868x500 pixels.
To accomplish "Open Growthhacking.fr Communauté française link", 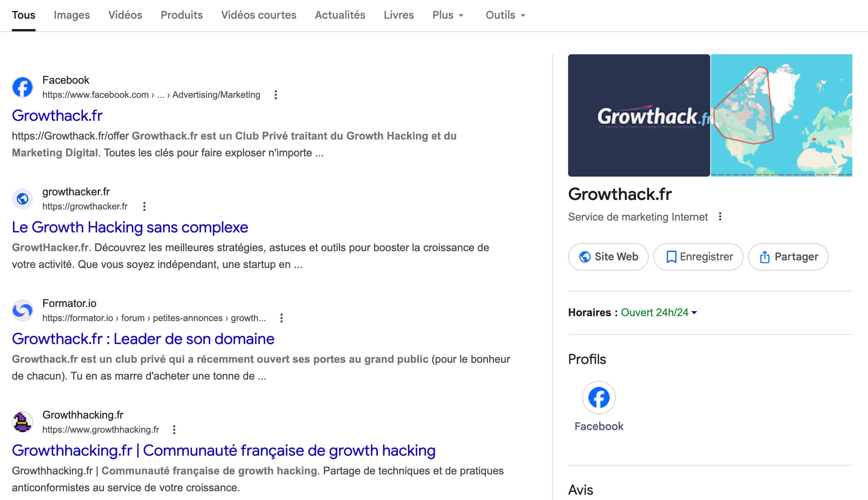I will (x=224, y=450).
